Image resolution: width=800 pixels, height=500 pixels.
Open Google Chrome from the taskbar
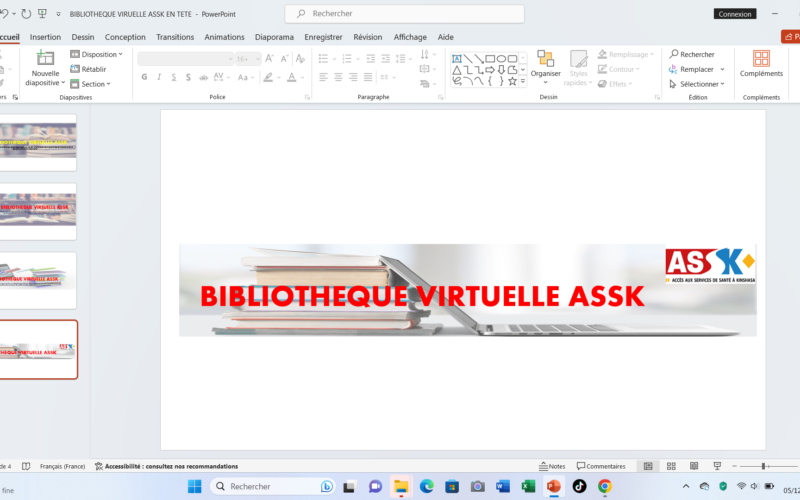pos(605,486)
